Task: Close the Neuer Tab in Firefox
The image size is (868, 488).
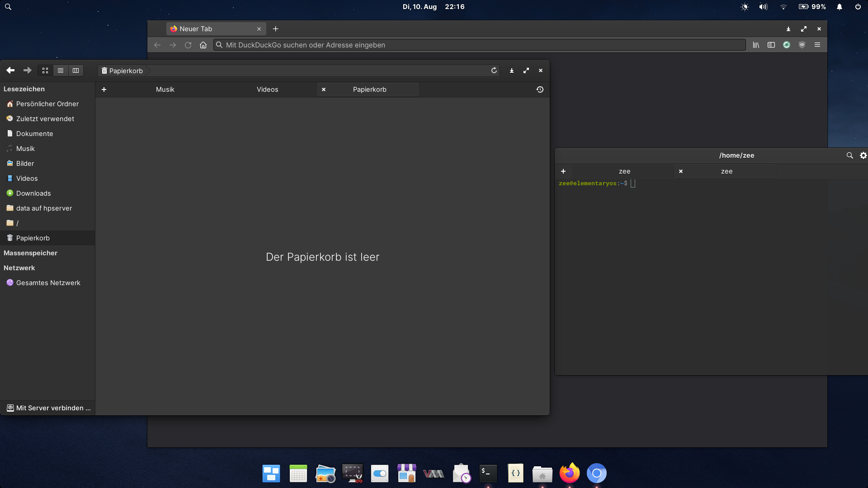Action: 259,29
